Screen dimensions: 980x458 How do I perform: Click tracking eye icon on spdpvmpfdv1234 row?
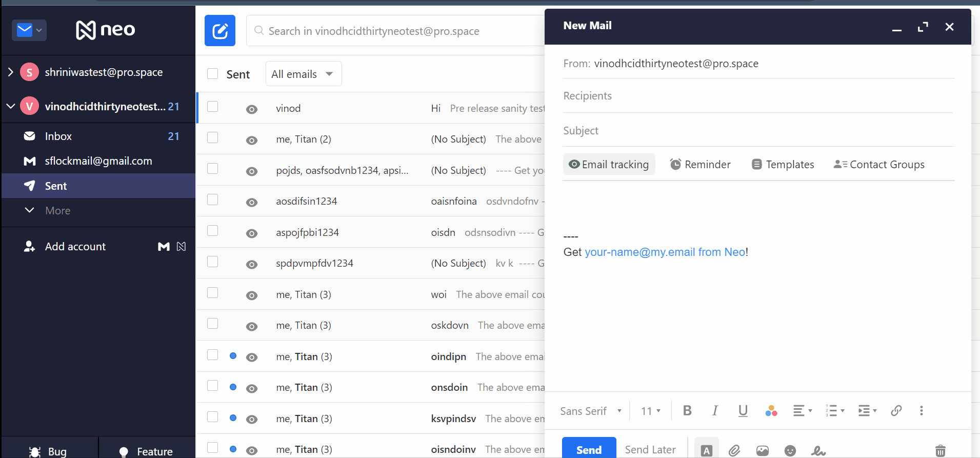point(252,264)
